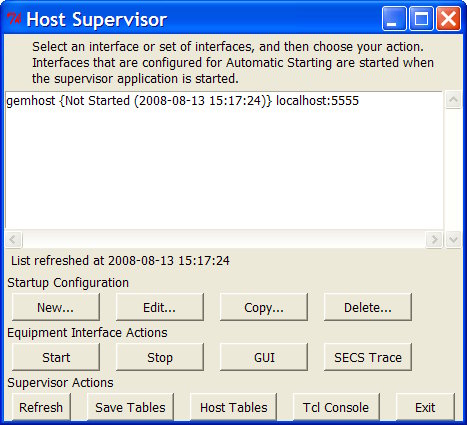Screen dimensions: 467x425
Task: Click the Delete... configuration button
Action: click(368, 307)
